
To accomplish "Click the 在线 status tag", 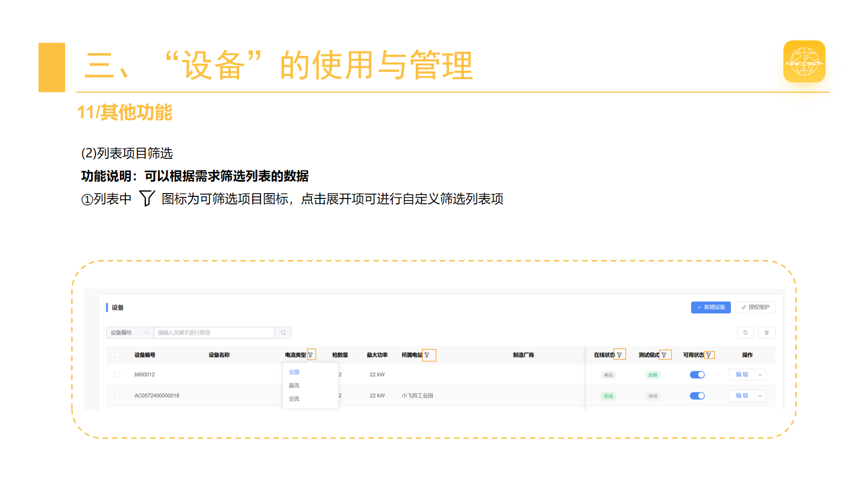I will 608,396.
